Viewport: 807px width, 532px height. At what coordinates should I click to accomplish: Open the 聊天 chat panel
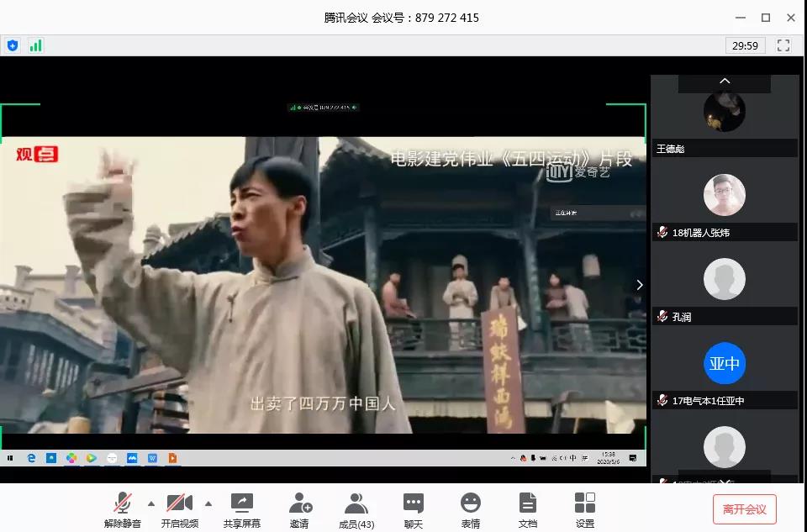[x=414, y=510]
